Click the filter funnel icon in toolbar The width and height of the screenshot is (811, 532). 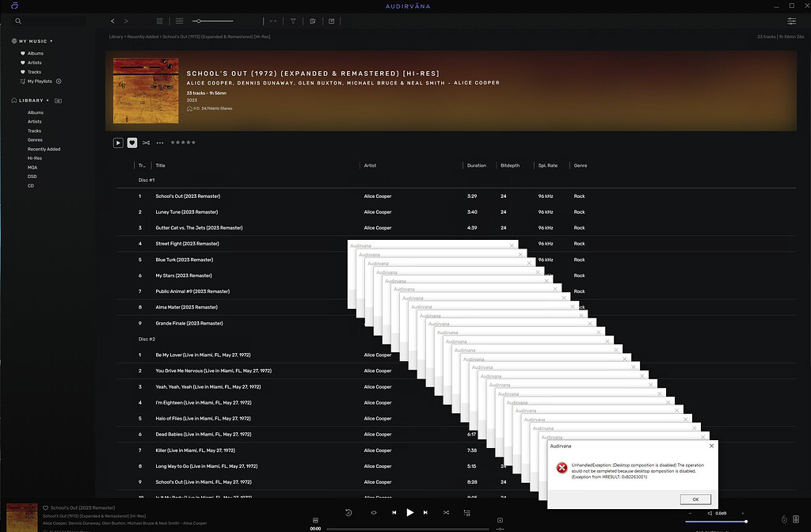click(x=293, y=21)
